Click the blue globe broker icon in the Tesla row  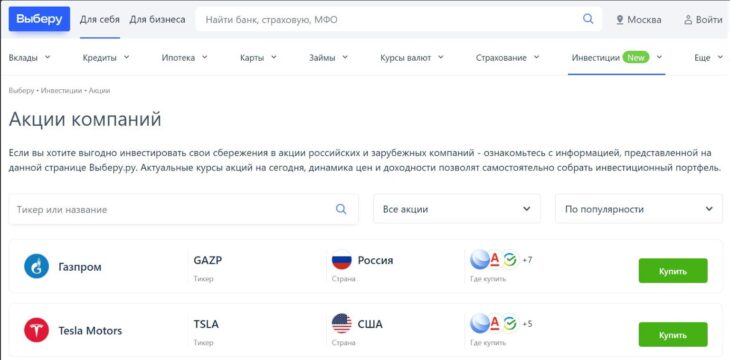480,324
